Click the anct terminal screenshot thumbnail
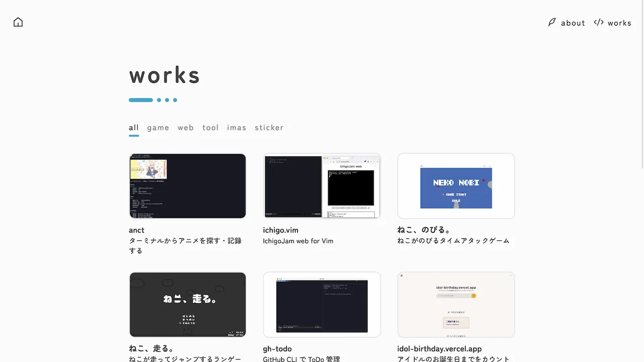The height and width of the screenshot is (362, 644). click(187, 186)
